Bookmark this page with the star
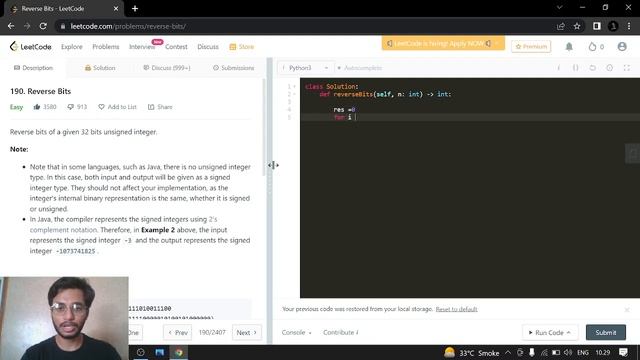The image size is (640, 360). (577, 26)
